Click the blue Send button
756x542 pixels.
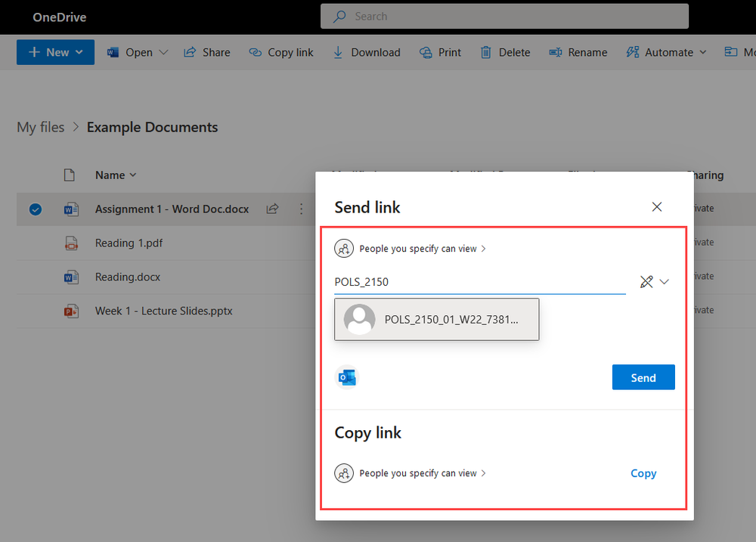[643, 377]
